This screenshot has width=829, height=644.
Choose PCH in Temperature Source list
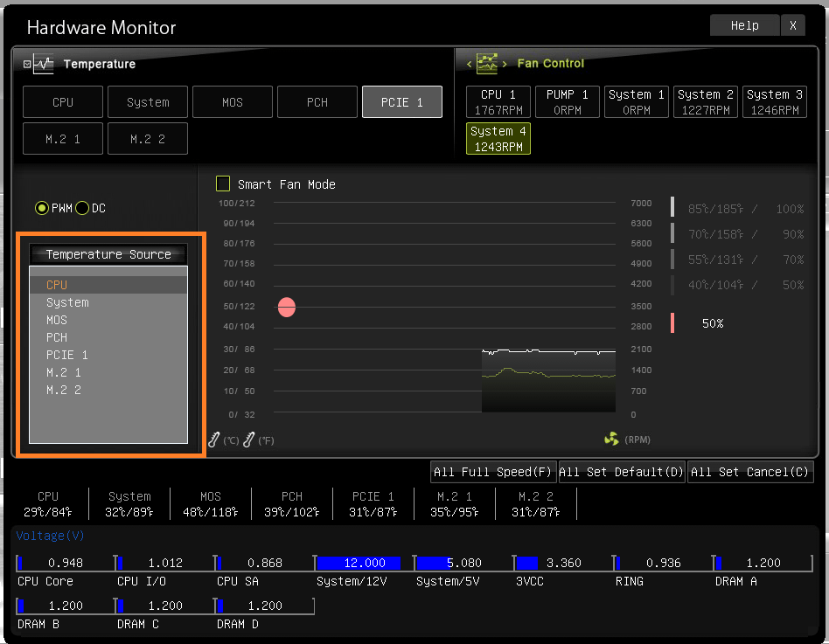tap(108, 337)
